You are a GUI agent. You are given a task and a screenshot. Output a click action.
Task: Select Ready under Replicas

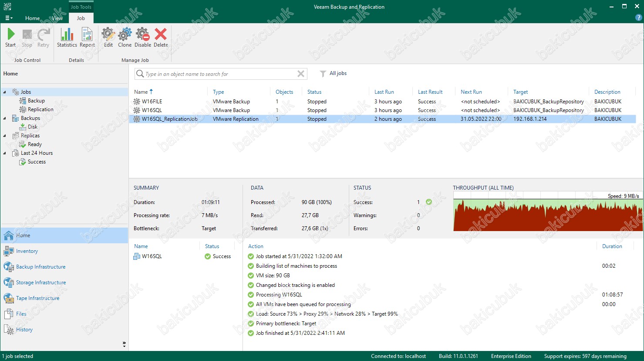point(35,144)
